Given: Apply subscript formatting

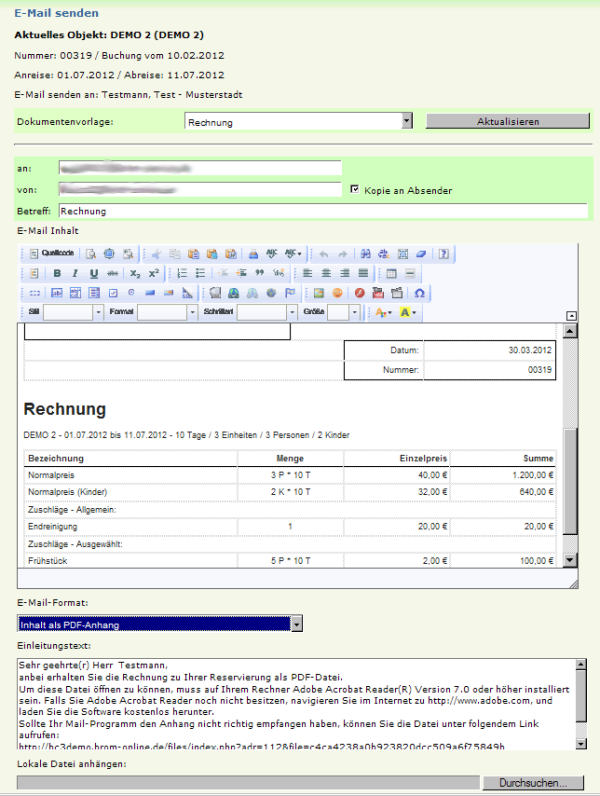Looking at the screenshot, I should pyautogui.click(x=135, y=274).
